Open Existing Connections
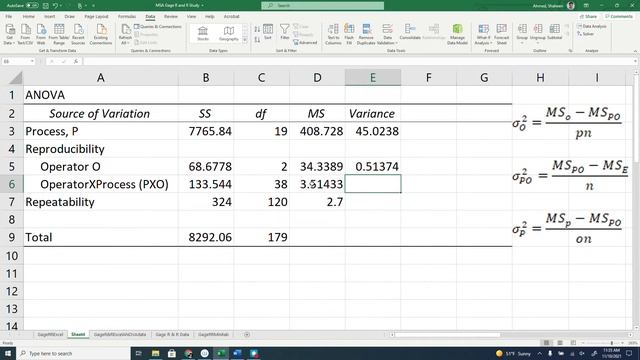The width and height of the screenshot is (640, 360). tap(101, 34)
